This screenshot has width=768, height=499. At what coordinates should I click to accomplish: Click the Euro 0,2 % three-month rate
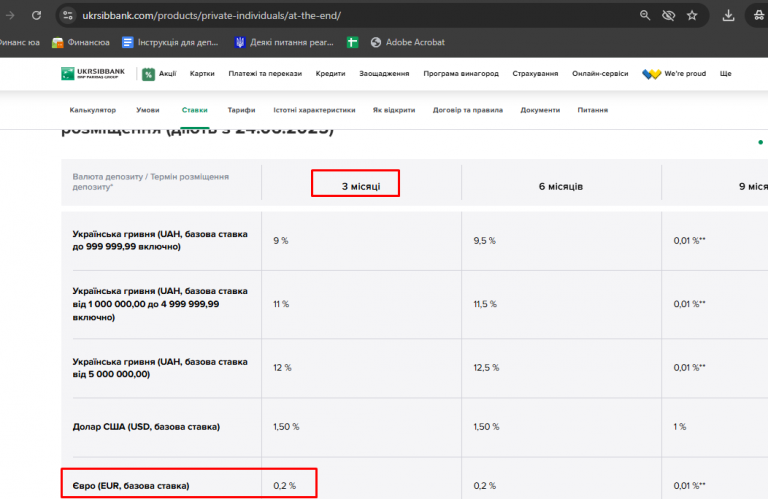pos(285,486)
